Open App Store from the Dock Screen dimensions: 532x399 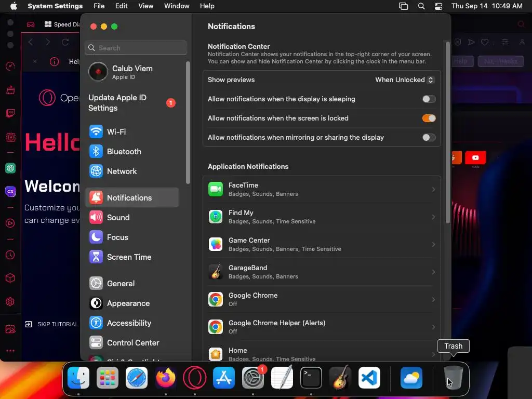pos(224,378)
